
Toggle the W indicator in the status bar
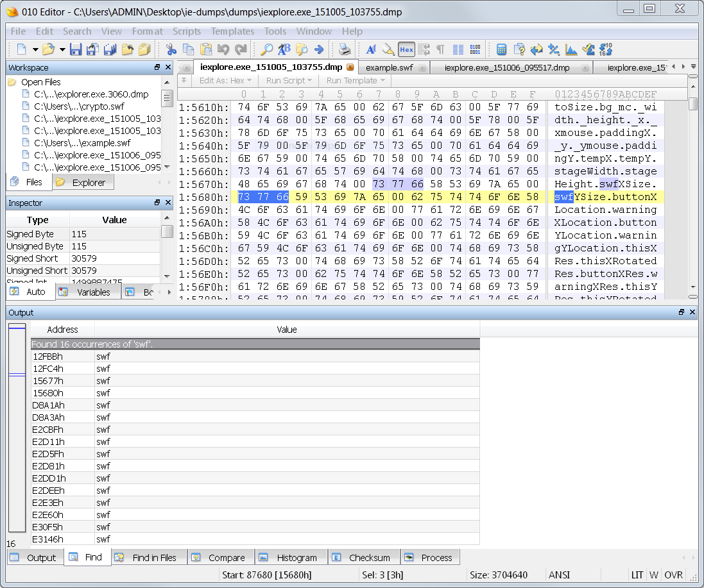click(x=654, y=575)
